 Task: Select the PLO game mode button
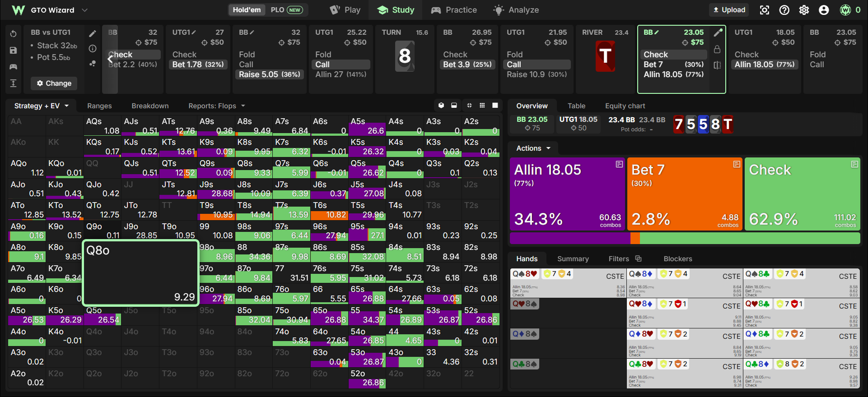coord(286,10)
